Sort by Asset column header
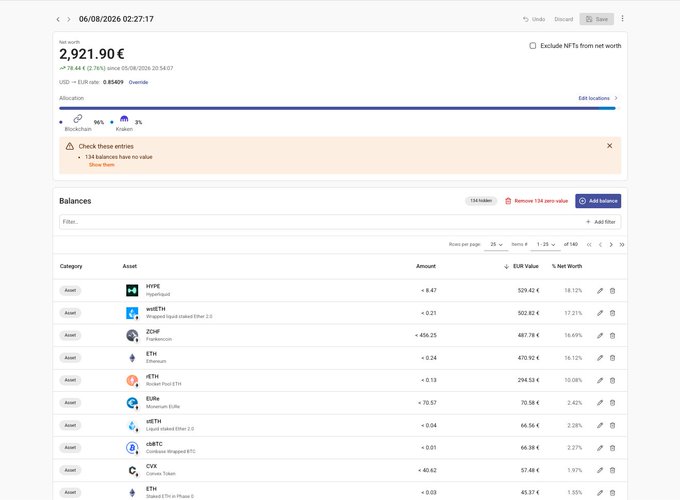The height and width of the screenshot is (500, 680). pyautogui.click(x=130, y=266)
